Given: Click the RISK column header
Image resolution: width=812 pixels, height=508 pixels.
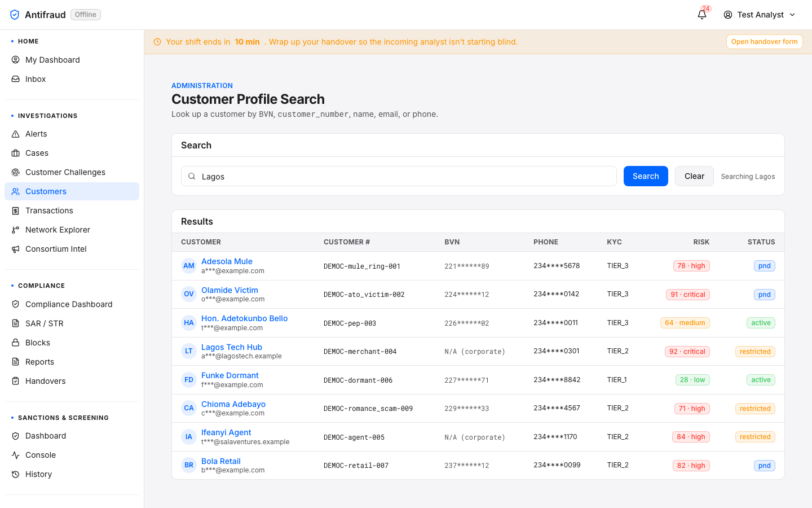Looking at the screenshot, I should tap(701, 242).
